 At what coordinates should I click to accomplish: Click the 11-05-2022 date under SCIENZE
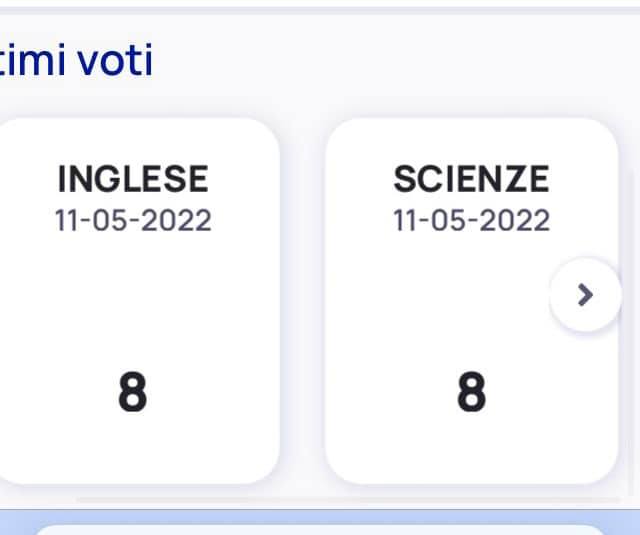click(471, 220)
